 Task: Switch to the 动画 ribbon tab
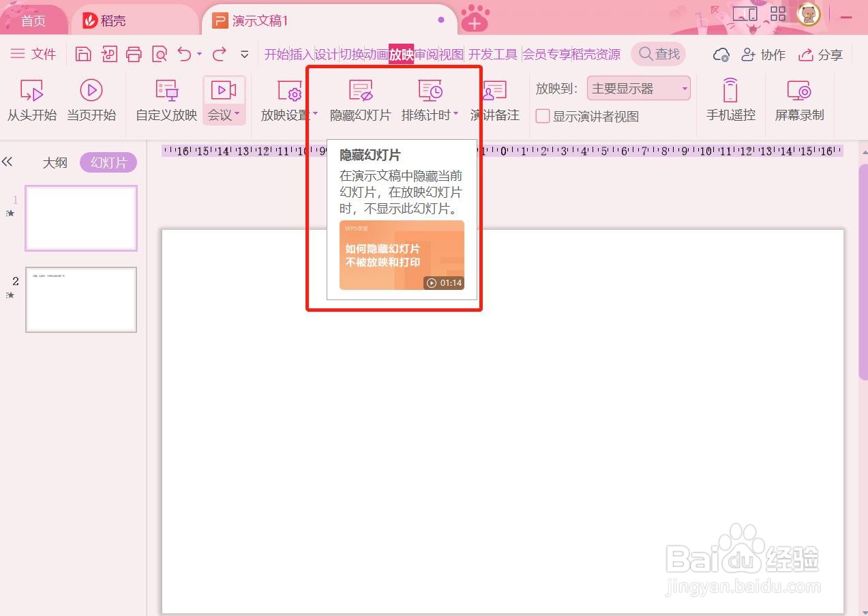click(376, 55)
